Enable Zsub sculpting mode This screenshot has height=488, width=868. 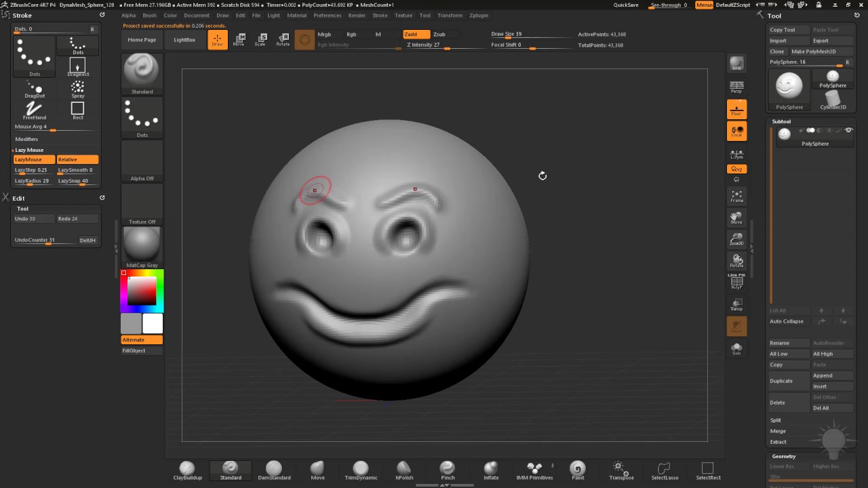click(443, 35)
